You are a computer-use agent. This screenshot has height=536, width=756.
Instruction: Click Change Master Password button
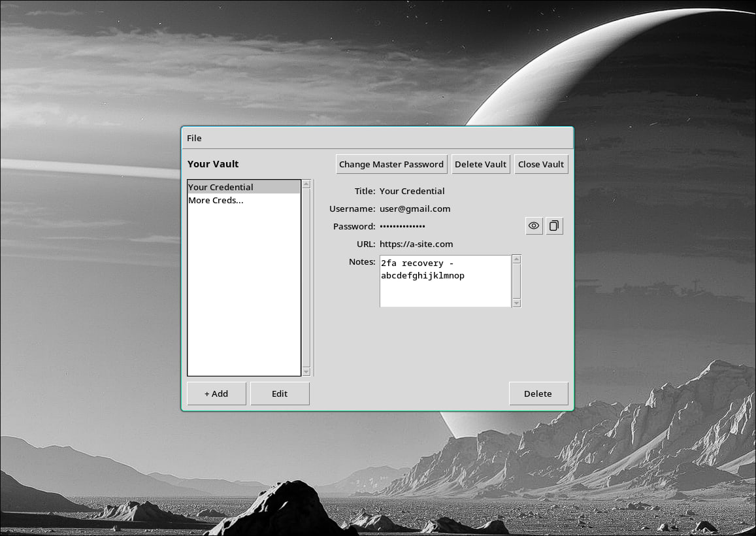[391, 164]
